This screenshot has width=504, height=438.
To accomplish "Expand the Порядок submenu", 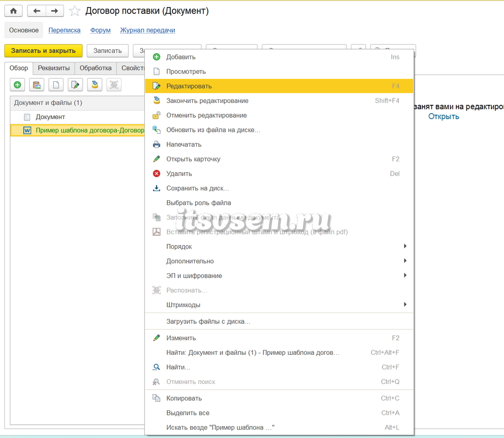I will click(279, 247).
